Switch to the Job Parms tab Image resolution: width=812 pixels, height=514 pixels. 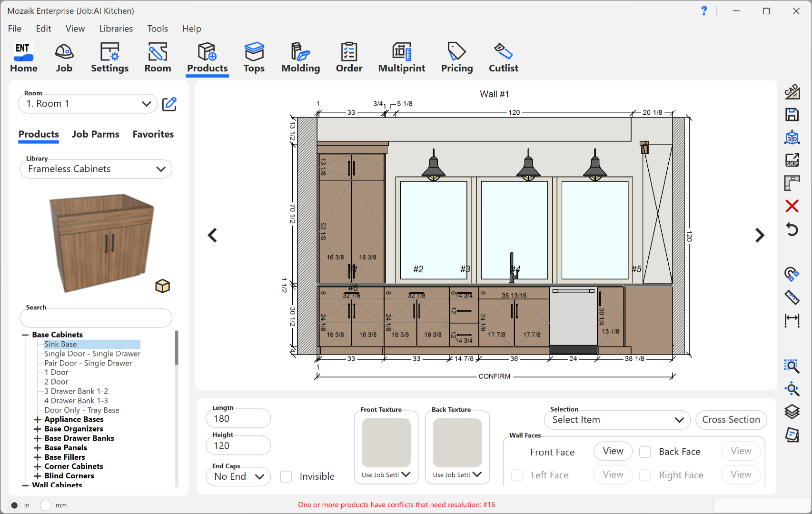pos(96,134)
